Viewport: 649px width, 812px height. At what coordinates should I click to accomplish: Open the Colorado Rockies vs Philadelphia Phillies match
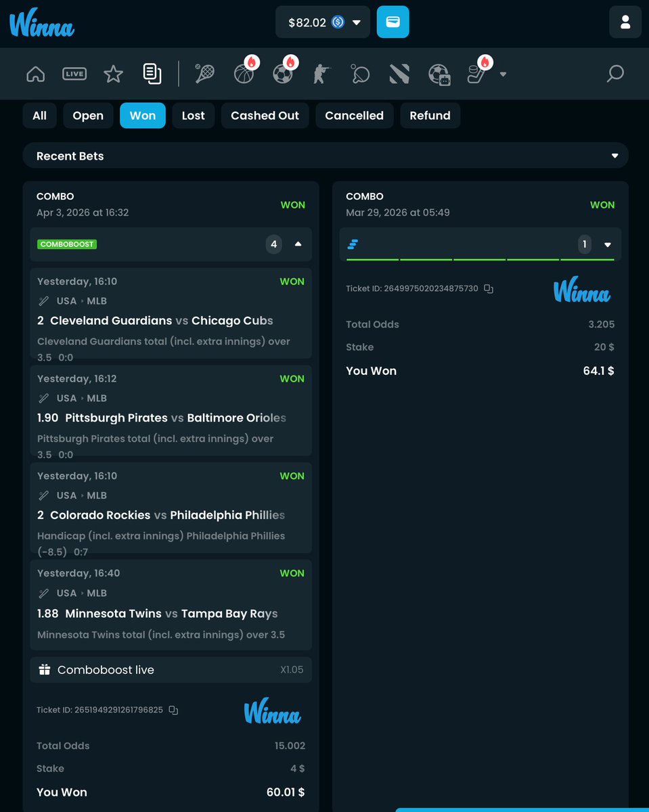click(x=168, y=516)
